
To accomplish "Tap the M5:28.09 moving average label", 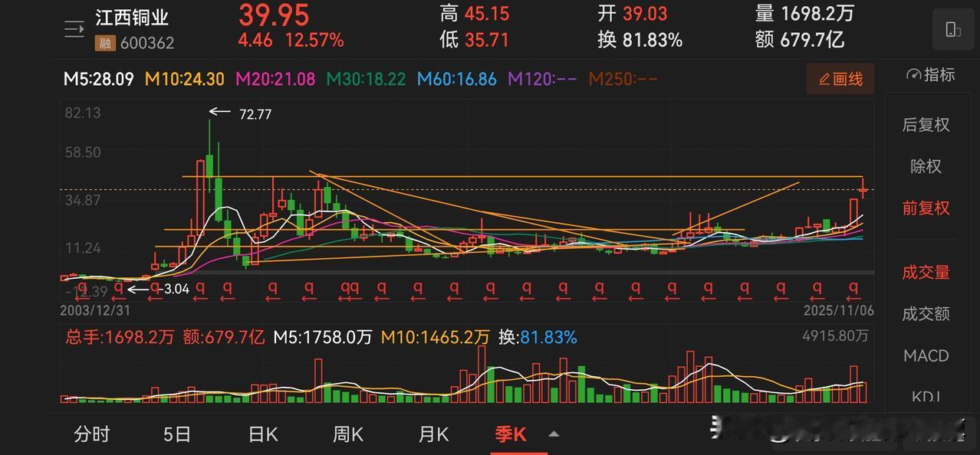I will click(99, 79).
